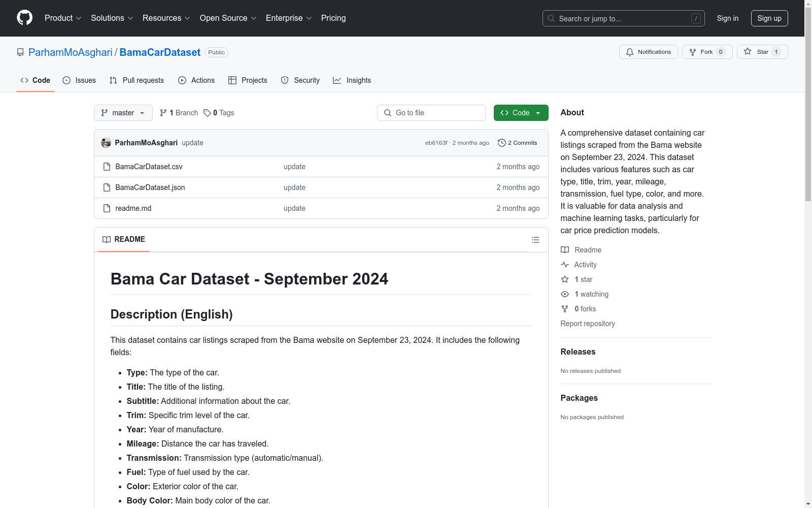Click the Packages heading link
The height and width of the screenshot is (508, 812).
[579, 398]
